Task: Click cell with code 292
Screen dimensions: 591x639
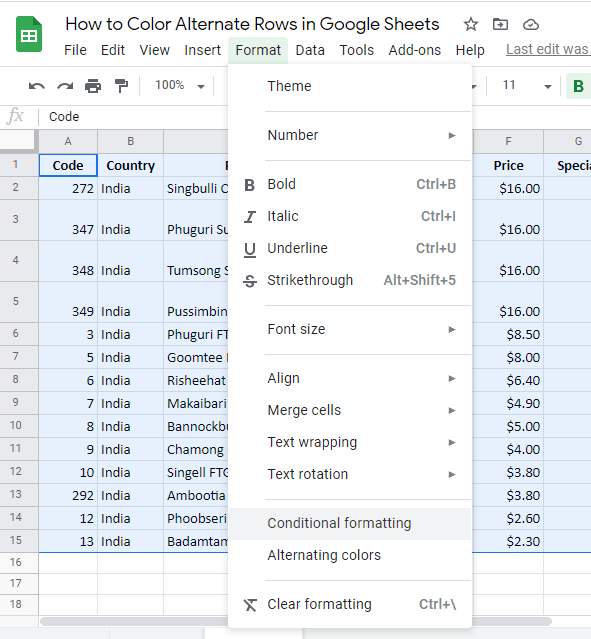Action: coord(68,496)
